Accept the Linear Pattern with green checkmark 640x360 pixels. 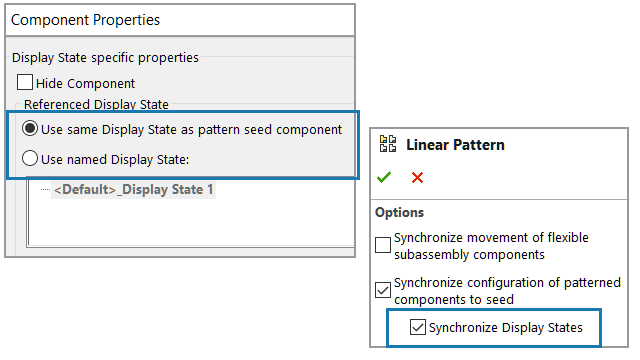pos(384,177)
